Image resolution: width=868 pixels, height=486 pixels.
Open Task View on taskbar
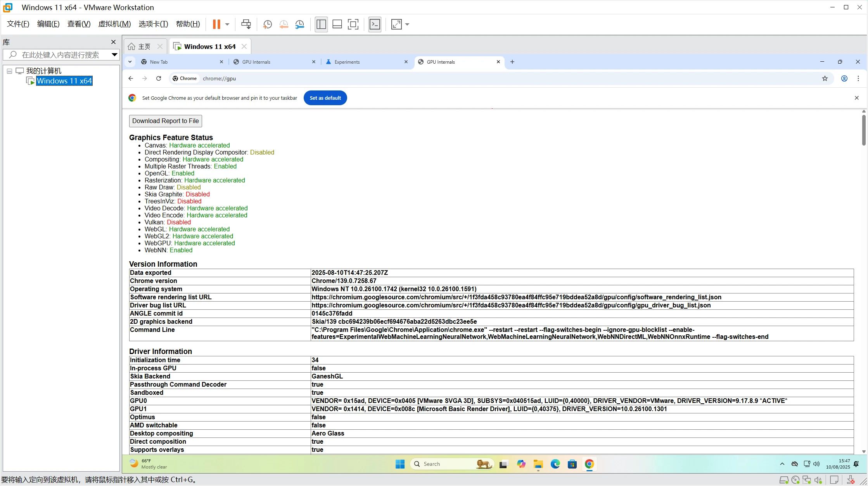point(503,464)
